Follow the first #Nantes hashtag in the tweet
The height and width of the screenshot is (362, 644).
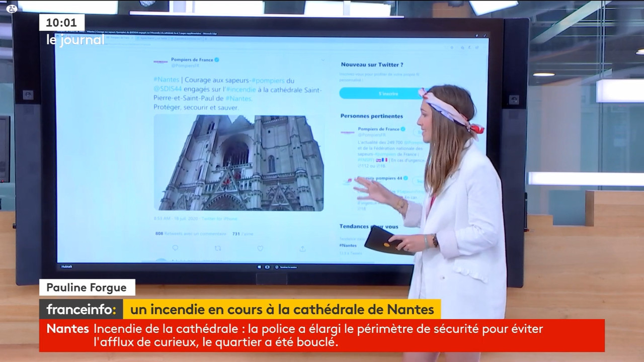[166, 80]
